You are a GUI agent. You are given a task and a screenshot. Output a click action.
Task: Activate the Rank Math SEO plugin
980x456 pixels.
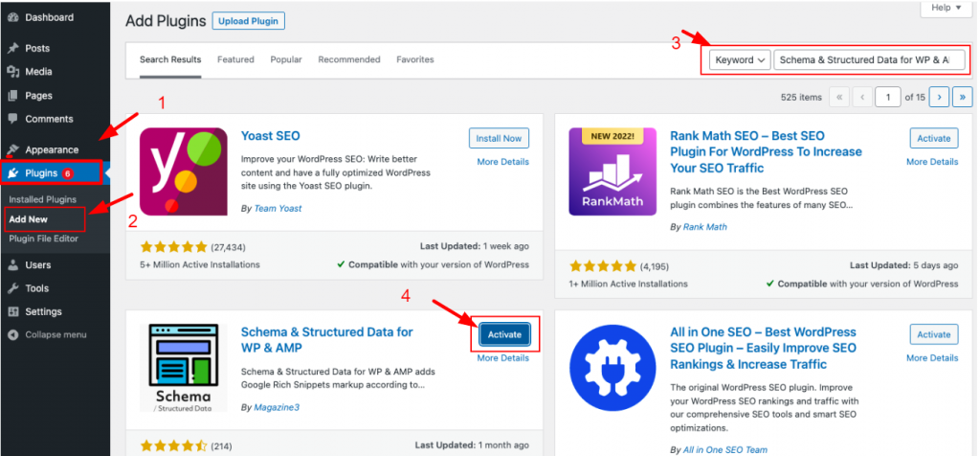pos(934,138)
